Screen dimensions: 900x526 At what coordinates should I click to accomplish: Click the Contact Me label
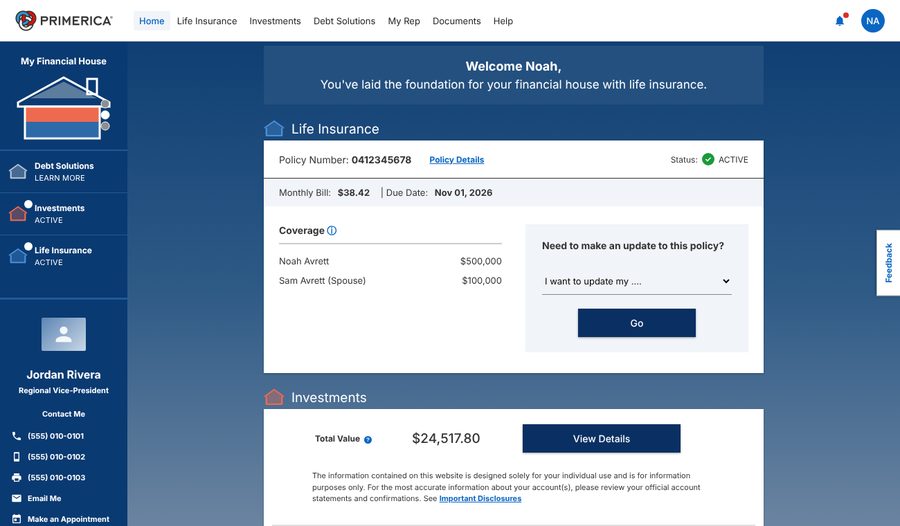click(x=63, y=414)
